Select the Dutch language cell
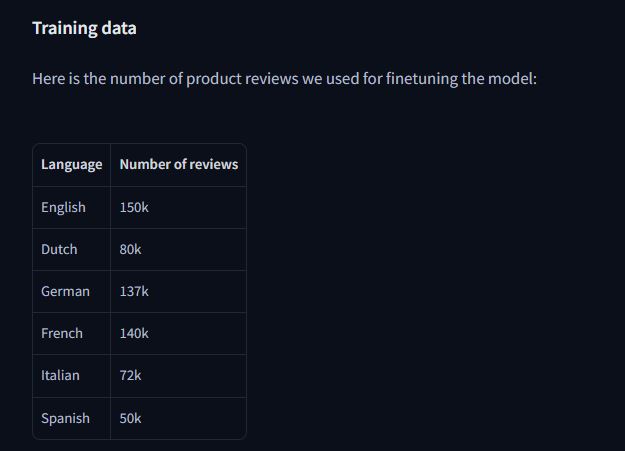 point(71,250)
